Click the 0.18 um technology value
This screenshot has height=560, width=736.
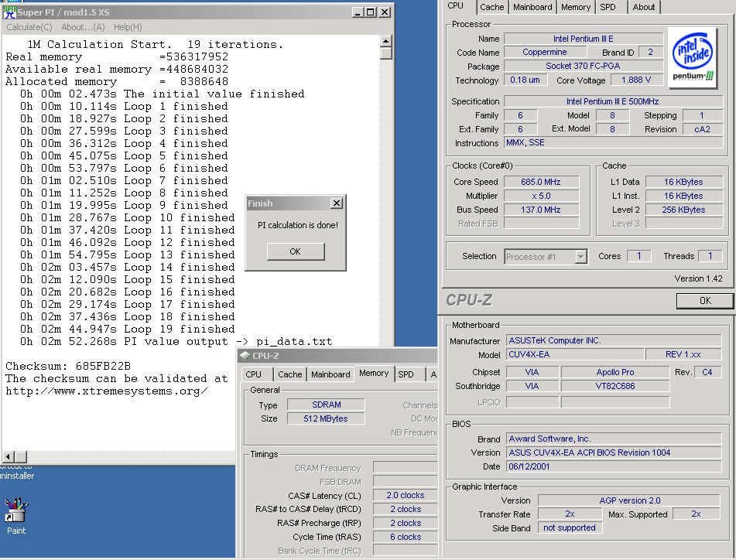(525, 80)
